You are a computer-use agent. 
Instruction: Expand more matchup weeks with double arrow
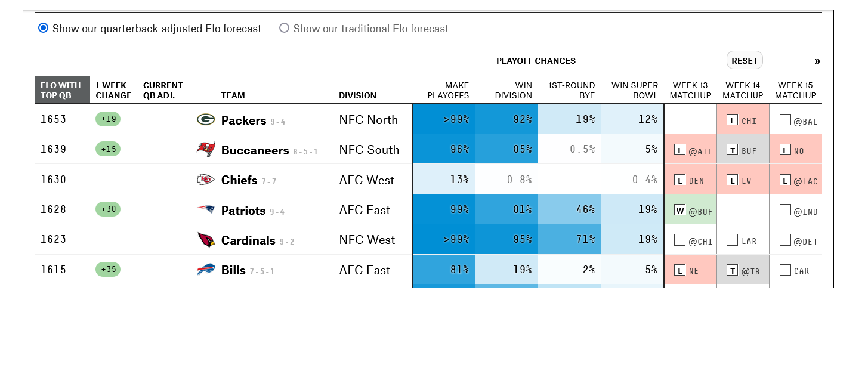pyautogui.click(x=817, y=61)
